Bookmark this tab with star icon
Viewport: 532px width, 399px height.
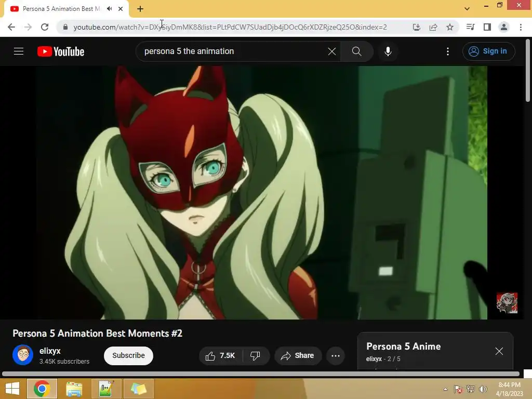[x=450, y=27]
